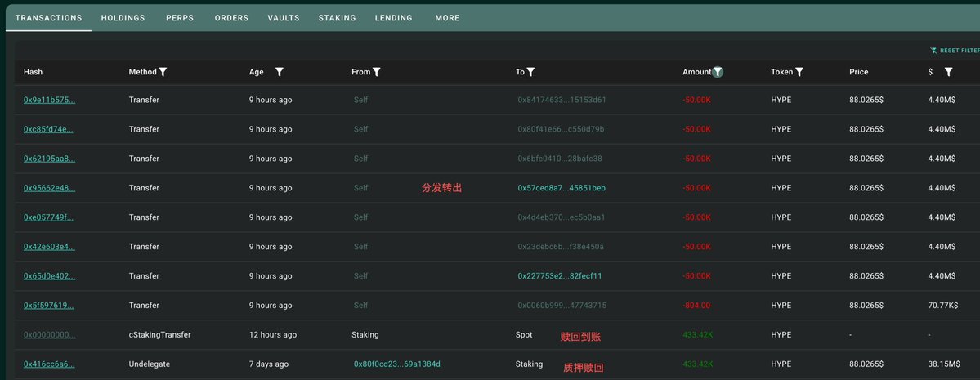The height and width of the screenshot is (380, 980).
Task: Open the Token column filter icon
Action: point(799,72)
